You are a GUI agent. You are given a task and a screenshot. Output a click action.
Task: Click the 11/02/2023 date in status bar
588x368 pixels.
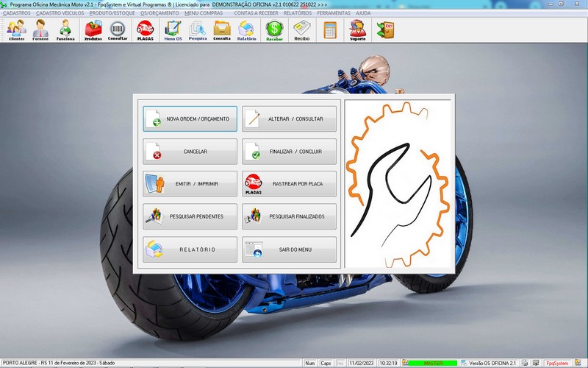click(x=362, y=363)
